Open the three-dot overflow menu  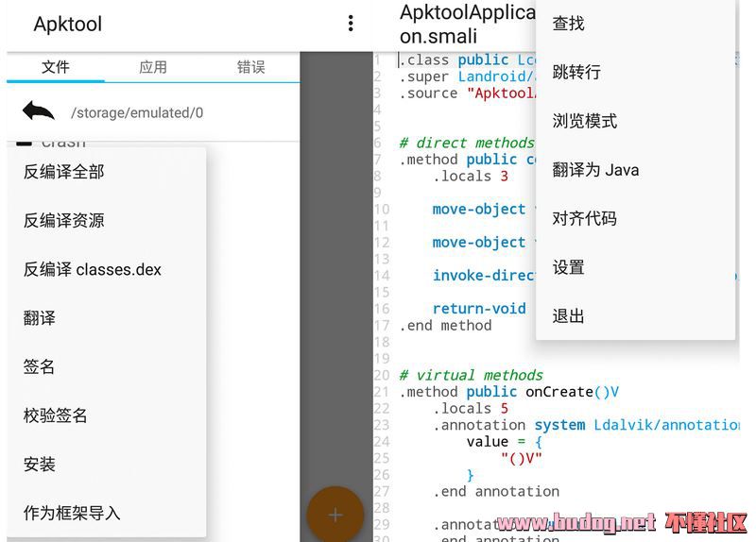click(x=351, y=24)
